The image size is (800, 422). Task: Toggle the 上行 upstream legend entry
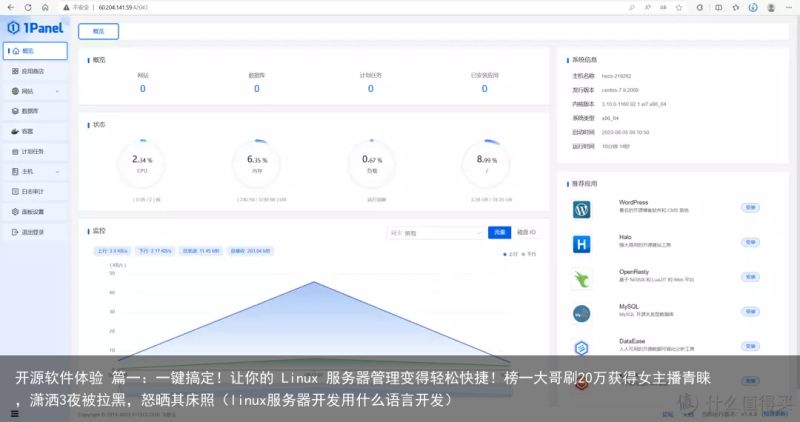pos(511,254)
